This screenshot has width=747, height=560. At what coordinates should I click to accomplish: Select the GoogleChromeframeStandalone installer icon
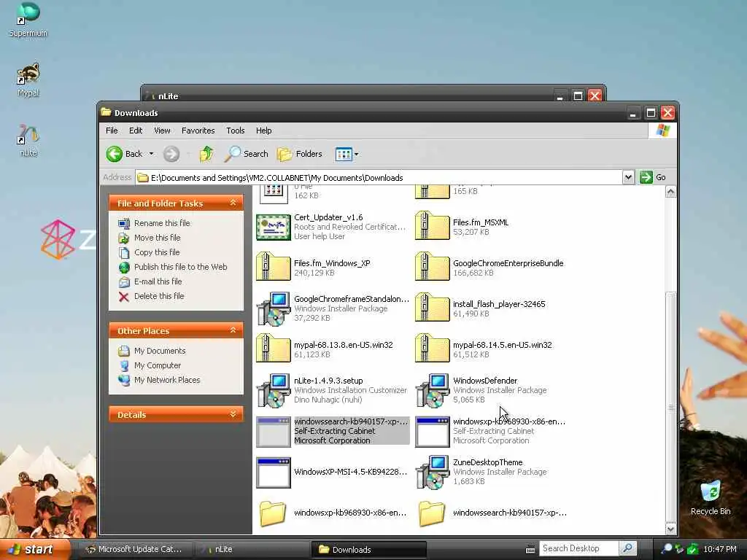click(274, 308)
